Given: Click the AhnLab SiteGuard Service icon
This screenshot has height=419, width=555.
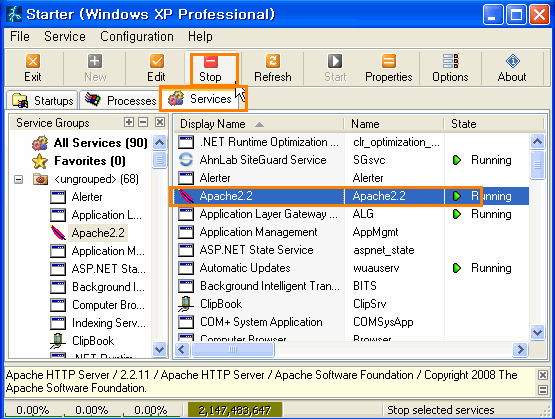Looking at the screenshot, I should coord(186,160).
